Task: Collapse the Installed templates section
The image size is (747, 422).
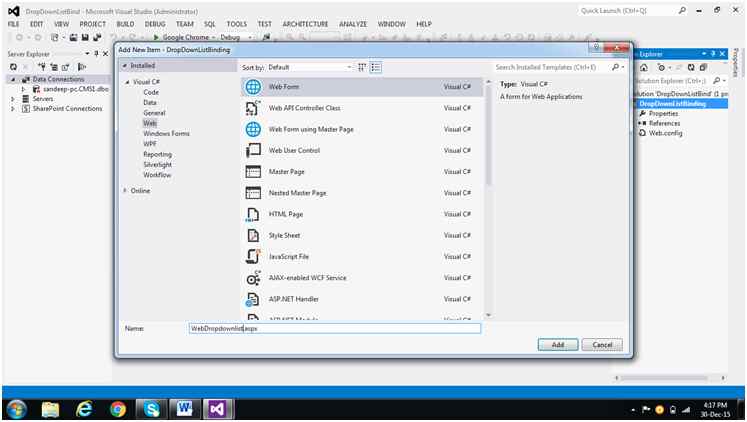Action: point(125,66)
